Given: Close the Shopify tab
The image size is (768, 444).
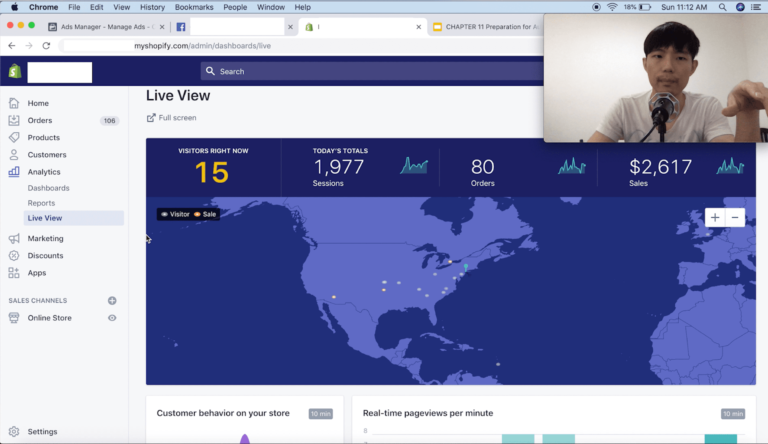Looking at the screenshot, I should point(419,27).
